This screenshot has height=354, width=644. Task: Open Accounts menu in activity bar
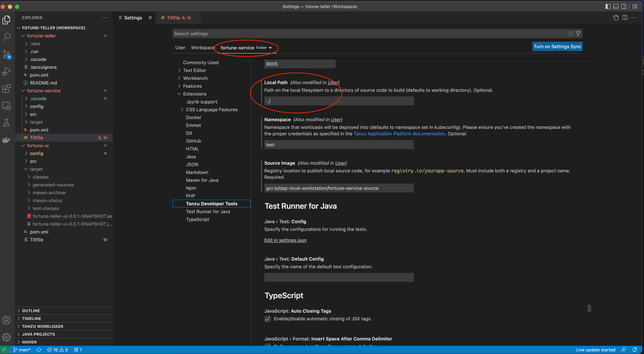click(7, 320)
